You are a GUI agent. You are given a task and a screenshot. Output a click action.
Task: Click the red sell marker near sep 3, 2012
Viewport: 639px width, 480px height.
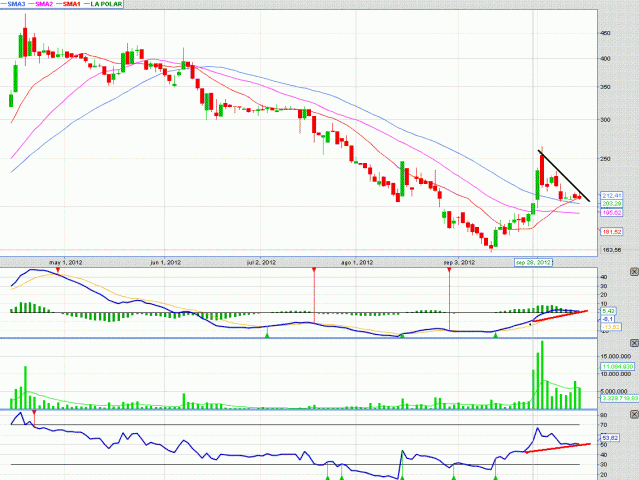point(449,270)
